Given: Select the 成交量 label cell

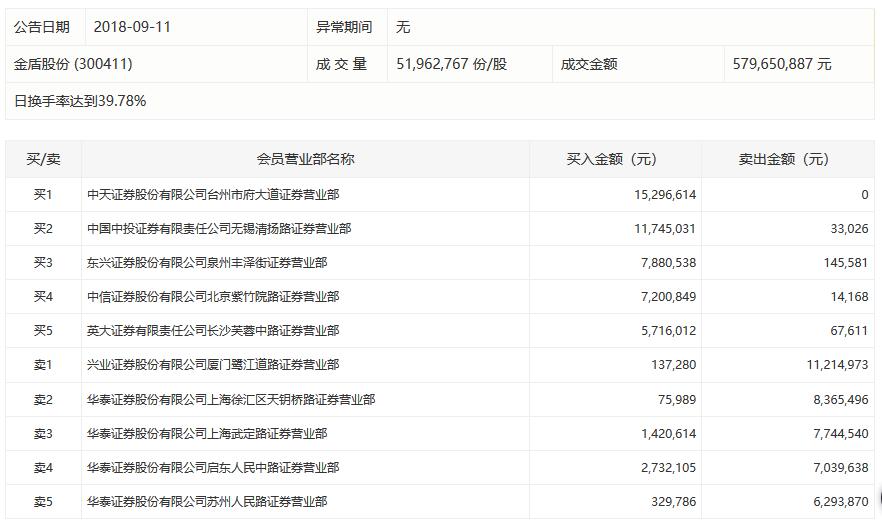Looking at the screenshot, I should coord(347,64).
